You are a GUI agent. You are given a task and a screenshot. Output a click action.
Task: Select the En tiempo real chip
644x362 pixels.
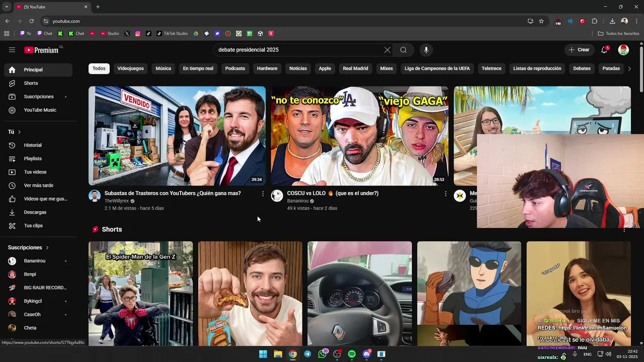[198, 68]
